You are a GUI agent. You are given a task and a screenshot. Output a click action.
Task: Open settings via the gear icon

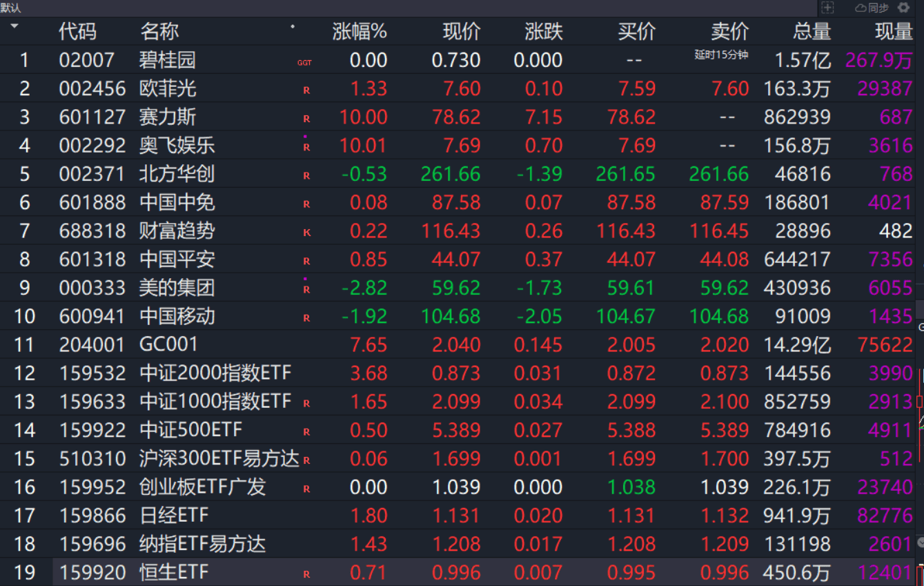(x=903, y=8)
